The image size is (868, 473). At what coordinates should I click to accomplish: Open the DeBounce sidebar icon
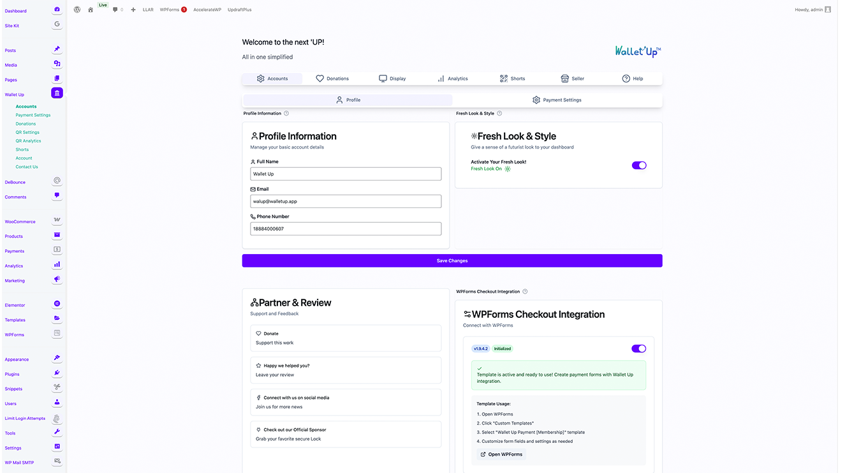(x=57, y=181)
